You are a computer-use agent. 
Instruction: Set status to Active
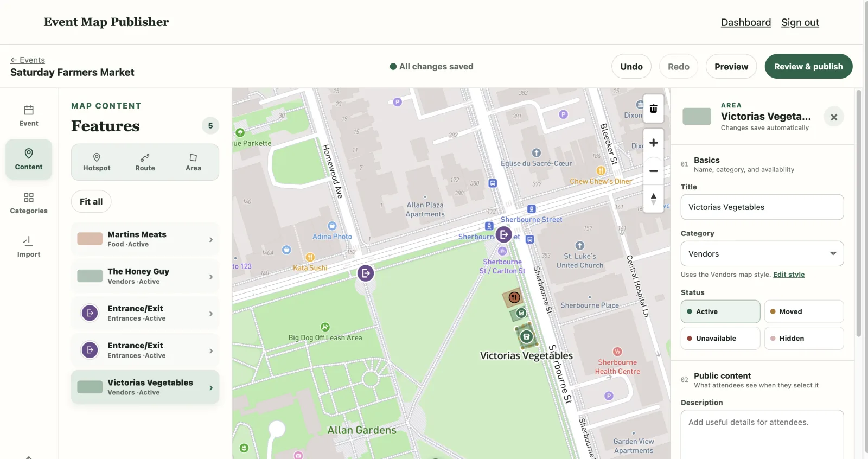click(x=720, y=311)
